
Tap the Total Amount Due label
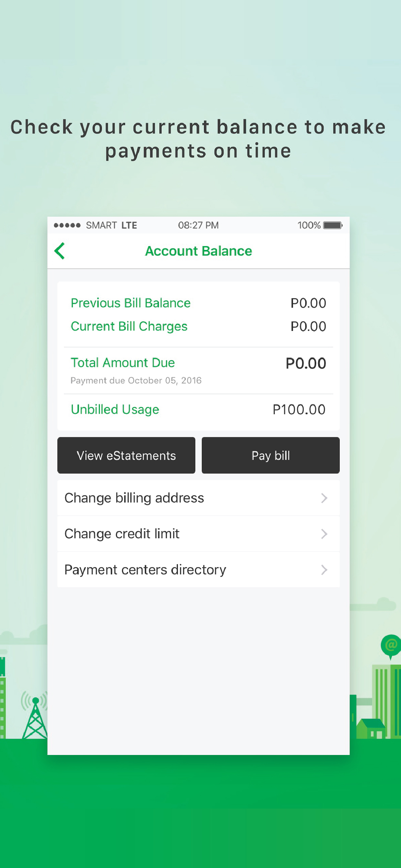click(123, 363)
